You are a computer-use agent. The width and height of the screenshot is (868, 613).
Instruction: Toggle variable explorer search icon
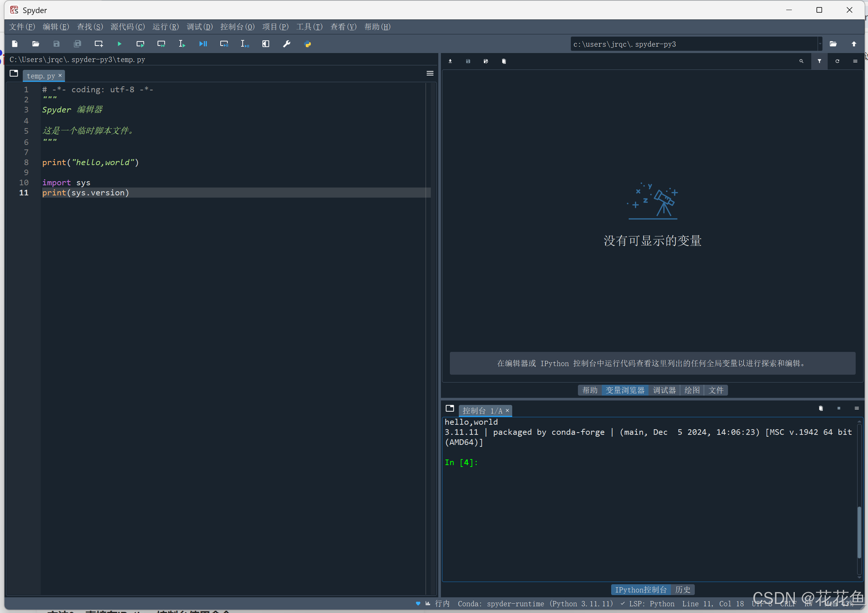pyautogui.click(x=801, y=61)
